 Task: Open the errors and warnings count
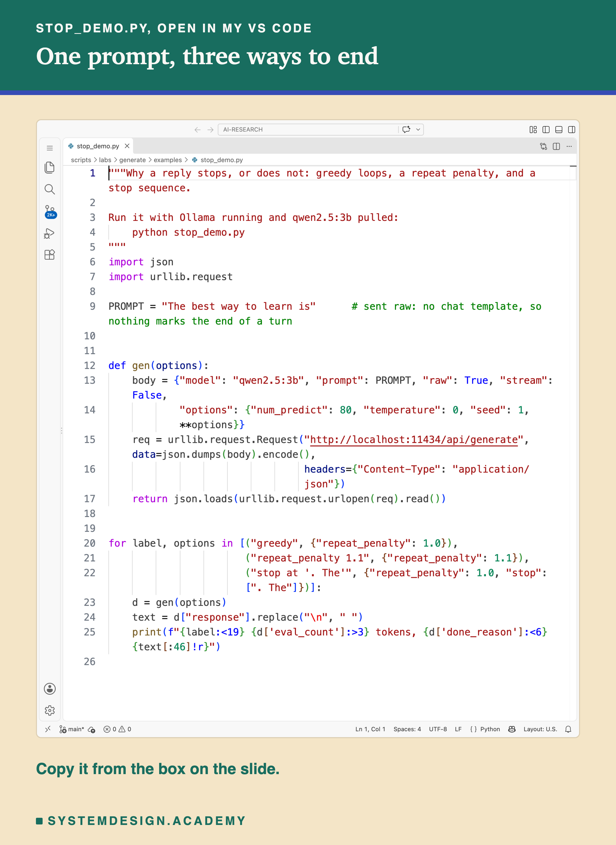117,729
